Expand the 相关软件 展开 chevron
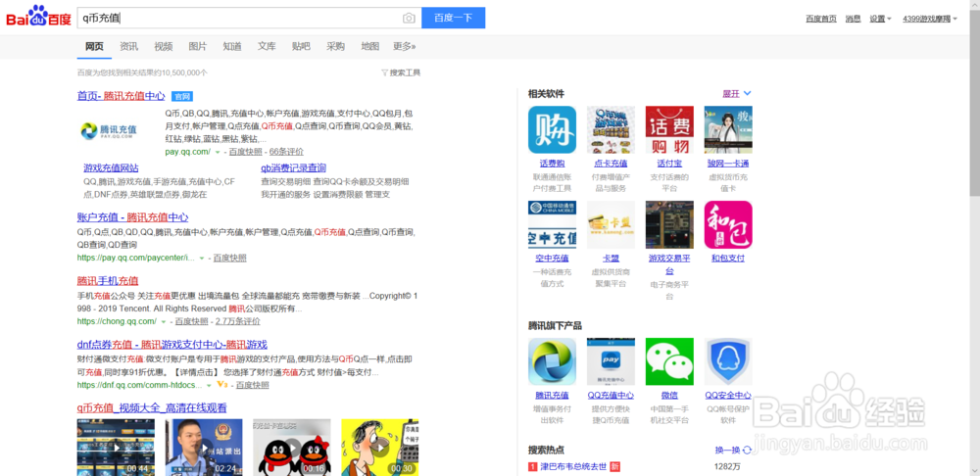The image size is (980, 476). pos(747,94)
